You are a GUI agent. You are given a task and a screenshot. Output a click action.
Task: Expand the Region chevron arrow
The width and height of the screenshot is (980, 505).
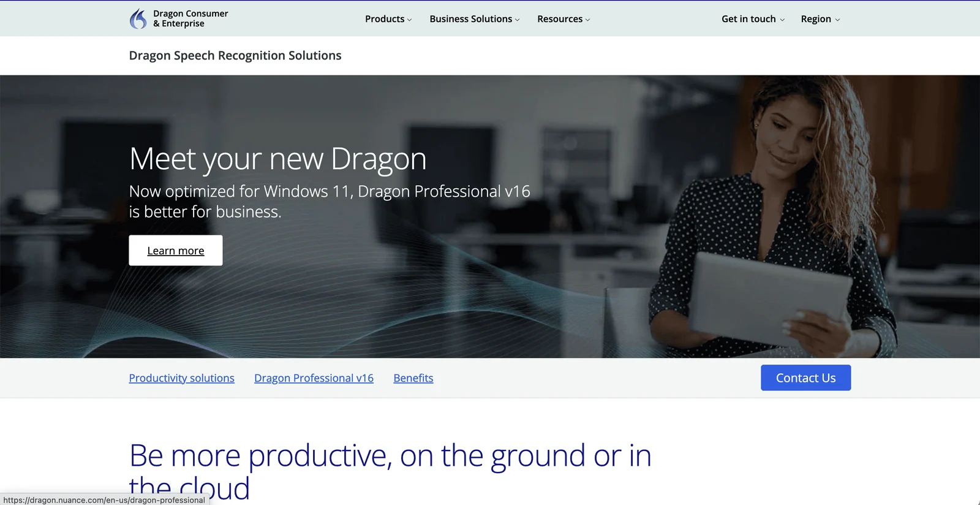tap(837, 20)
